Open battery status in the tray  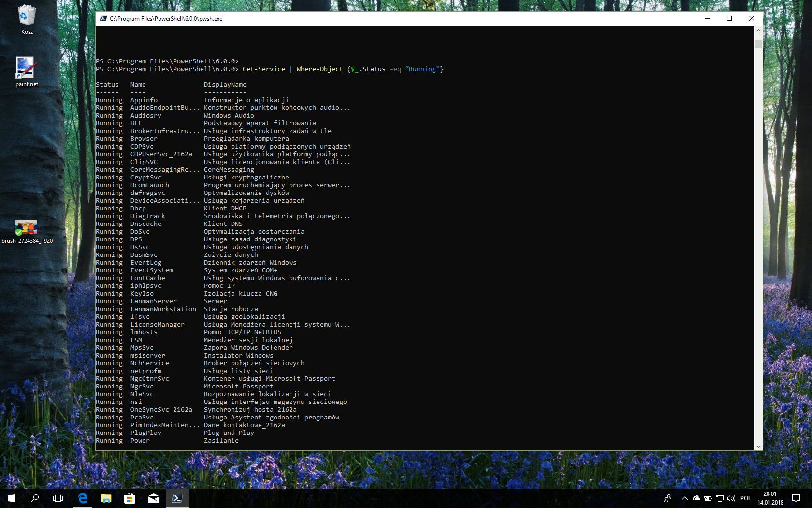click(x=708, y=498)
